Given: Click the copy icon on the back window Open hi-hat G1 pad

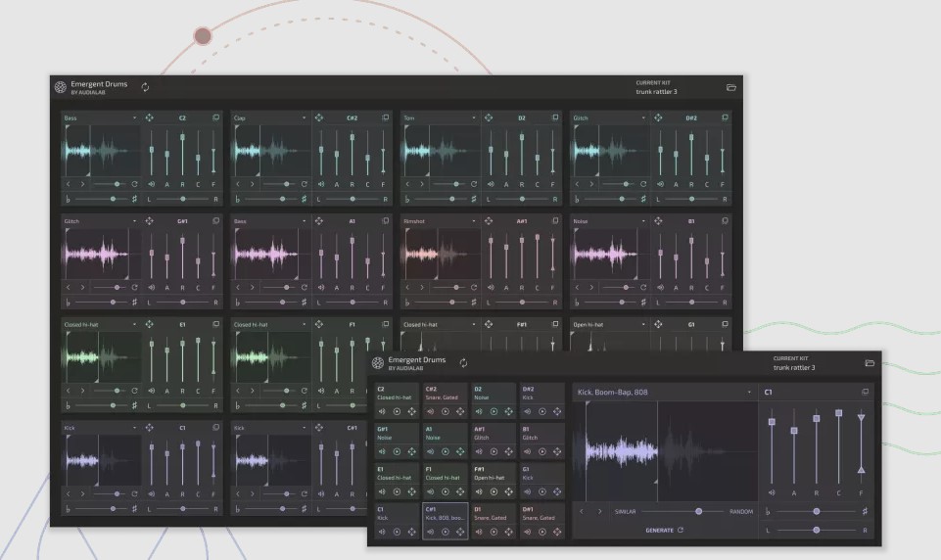Looking at the screenshot, I should (x=725, y=324).
